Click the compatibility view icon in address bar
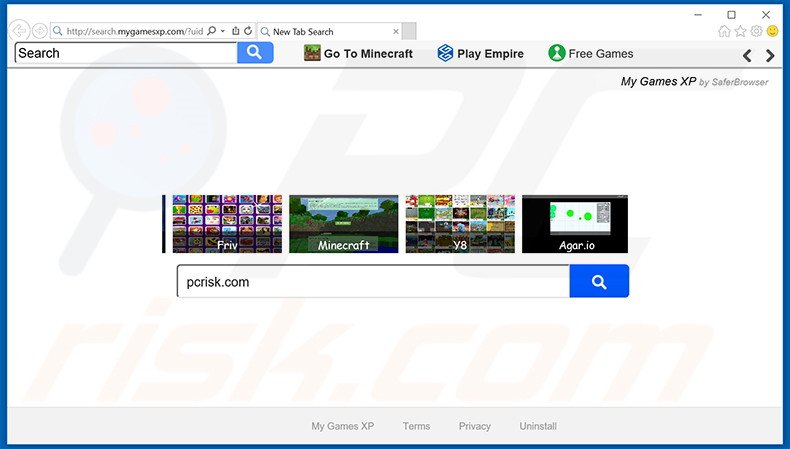The height and width of the screenshot is (449, 790). tap(236, 31)
